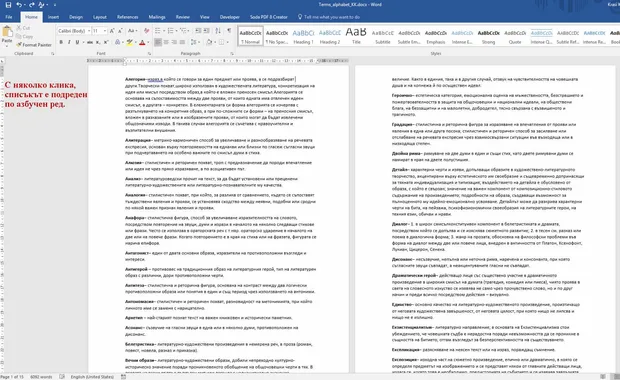The height and width of the screenshot is (380, 620).
Task: Toggle bold formatting
Action: (x=61, y=42)
